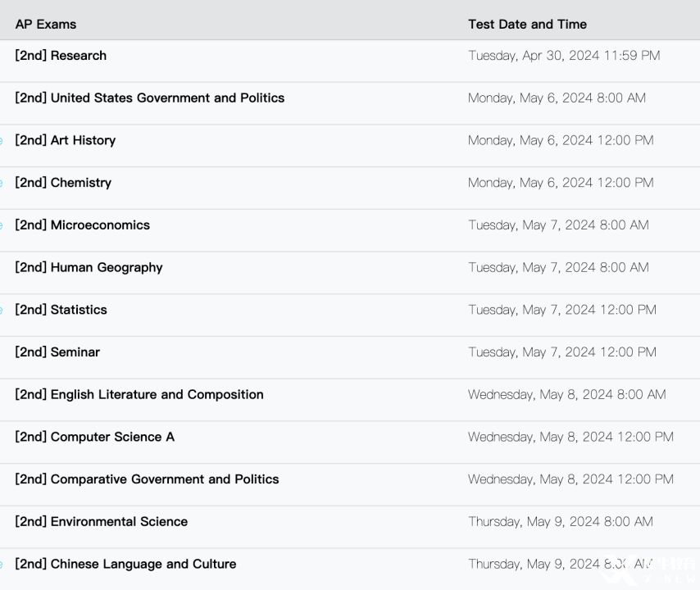Click the cyan marker beside Art History
The width and height of the screenshot is (700, 590).
[2, 141]
